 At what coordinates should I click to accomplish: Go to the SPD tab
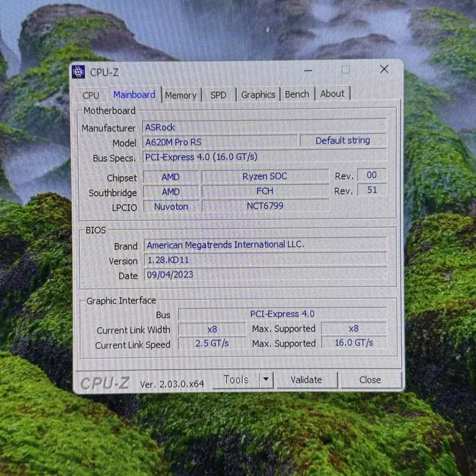[218, 95]
